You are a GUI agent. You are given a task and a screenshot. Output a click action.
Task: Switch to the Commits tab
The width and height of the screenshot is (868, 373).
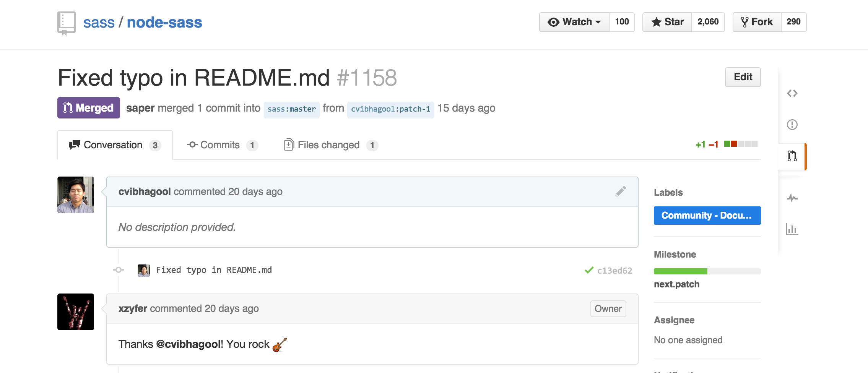(x=223, y=145)
